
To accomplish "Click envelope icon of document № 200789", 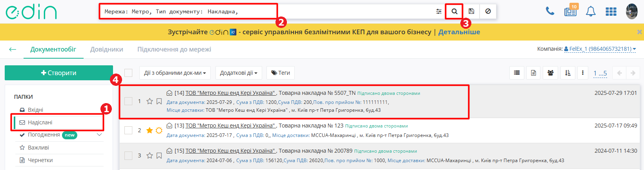I will click(170, 151).
